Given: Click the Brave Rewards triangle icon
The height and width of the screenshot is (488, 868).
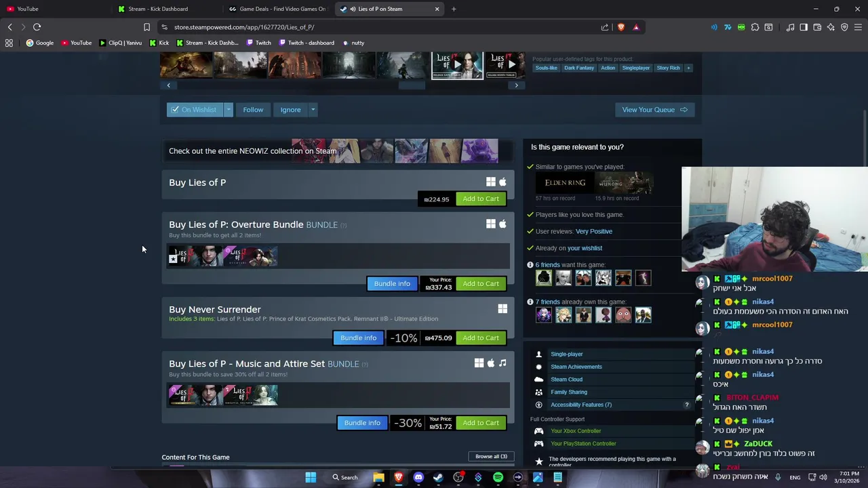Looking at the screenshot, I should (x=636, y=27).
